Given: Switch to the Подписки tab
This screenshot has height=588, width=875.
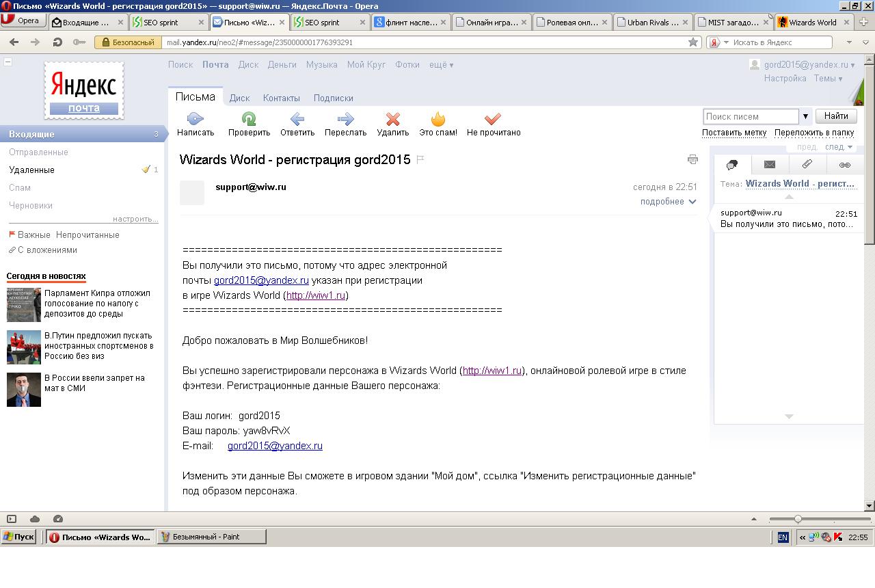Looking at the screenshot, I should click(334, 98).
